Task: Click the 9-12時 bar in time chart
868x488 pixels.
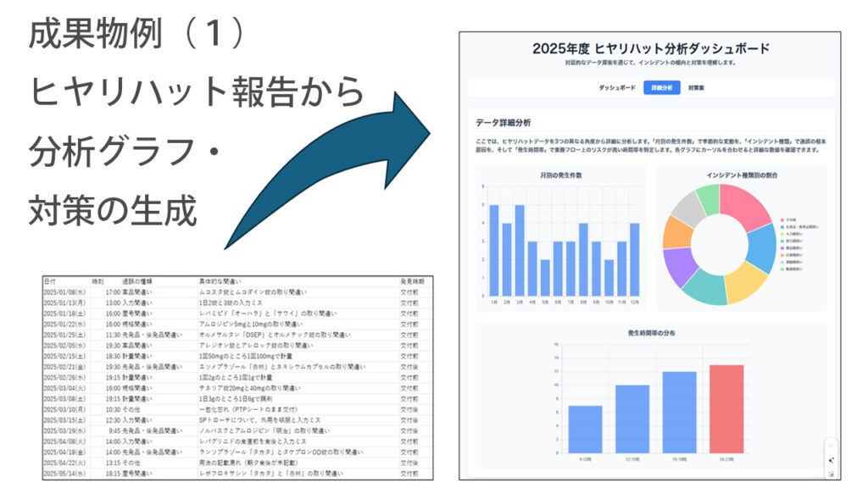Action: (586, 428)
